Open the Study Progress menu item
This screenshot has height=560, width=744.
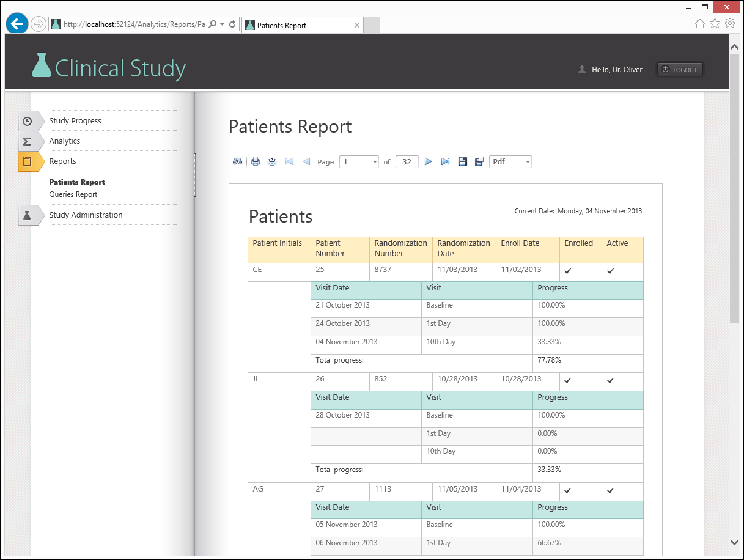pos(75,121)
